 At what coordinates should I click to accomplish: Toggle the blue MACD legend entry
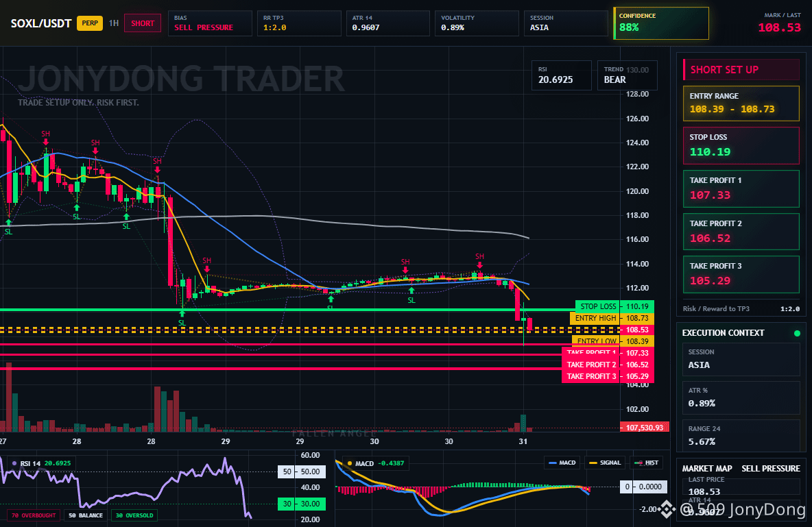562,463
